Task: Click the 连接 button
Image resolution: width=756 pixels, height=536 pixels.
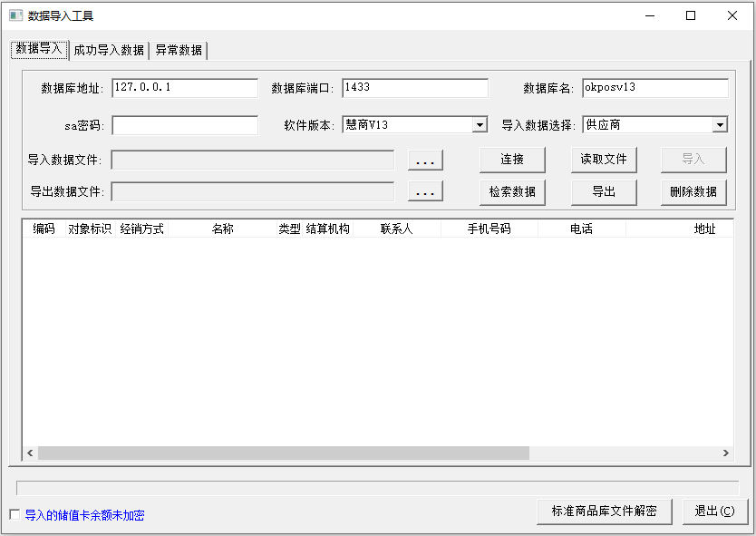Action: coord(511,160)
